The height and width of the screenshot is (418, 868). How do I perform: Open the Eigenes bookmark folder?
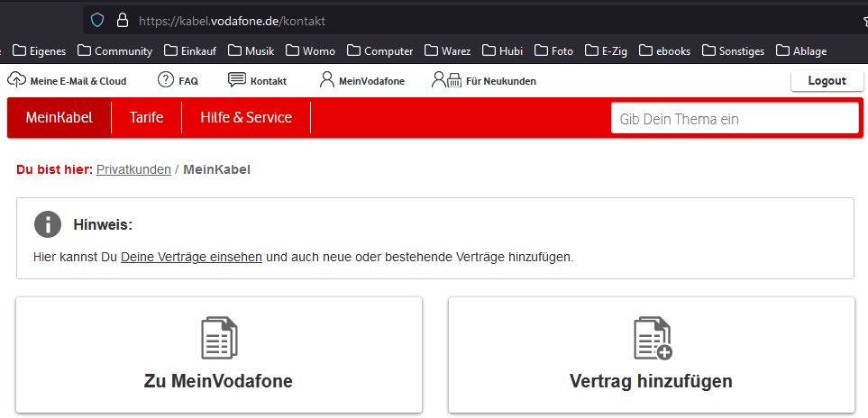40,50
